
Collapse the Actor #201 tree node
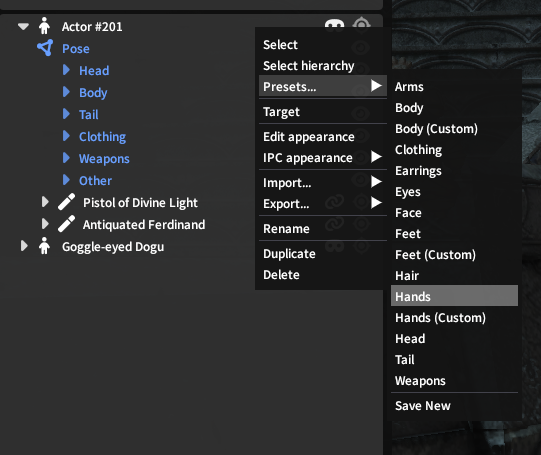[23, 27]
